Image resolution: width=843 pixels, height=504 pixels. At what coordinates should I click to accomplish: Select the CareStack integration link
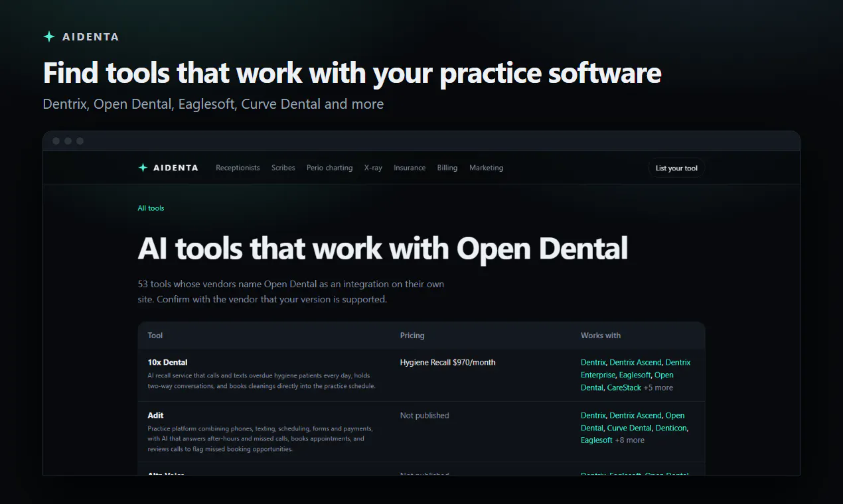[624, 387]
